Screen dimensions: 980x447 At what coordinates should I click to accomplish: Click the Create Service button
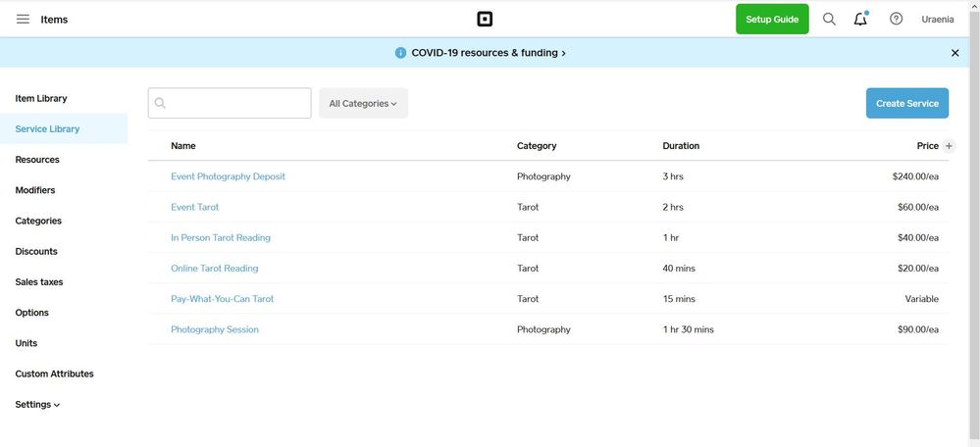click(x=906, y=103)
